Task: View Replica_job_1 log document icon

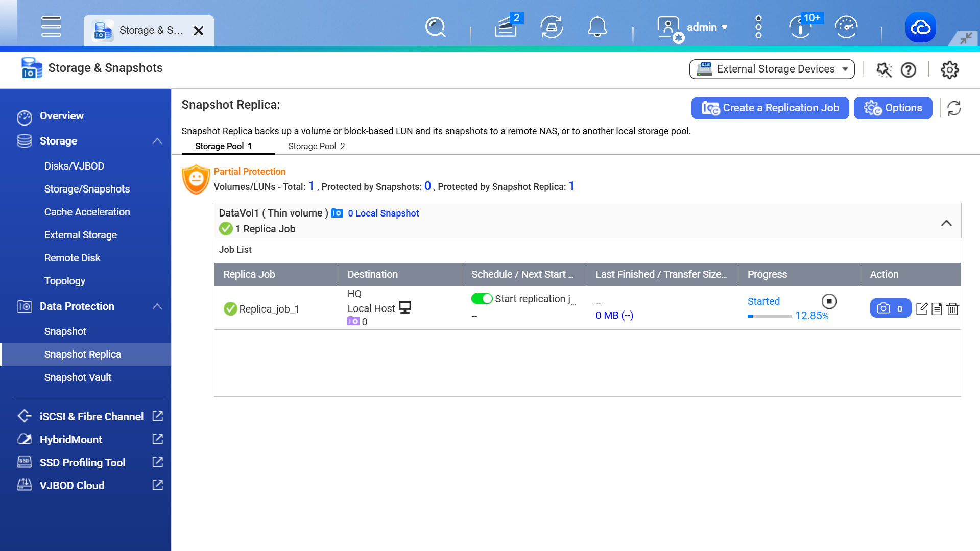Action: [x=937, y=309]
